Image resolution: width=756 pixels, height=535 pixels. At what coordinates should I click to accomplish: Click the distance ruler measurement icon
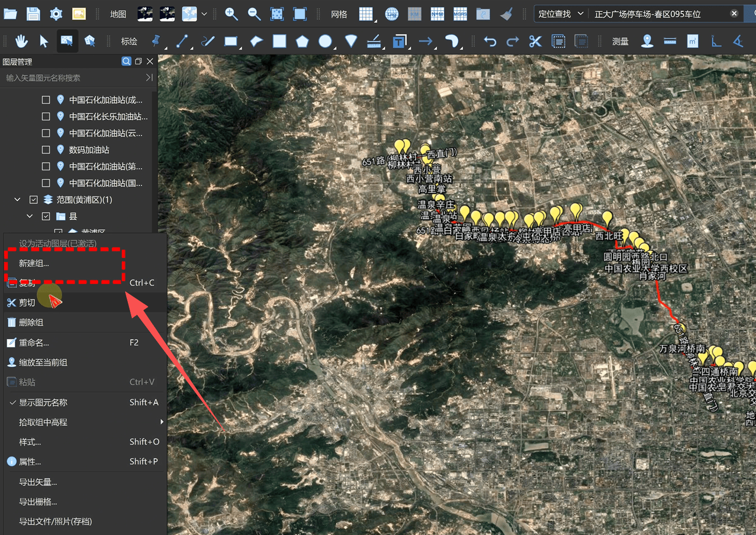(670, 41)
